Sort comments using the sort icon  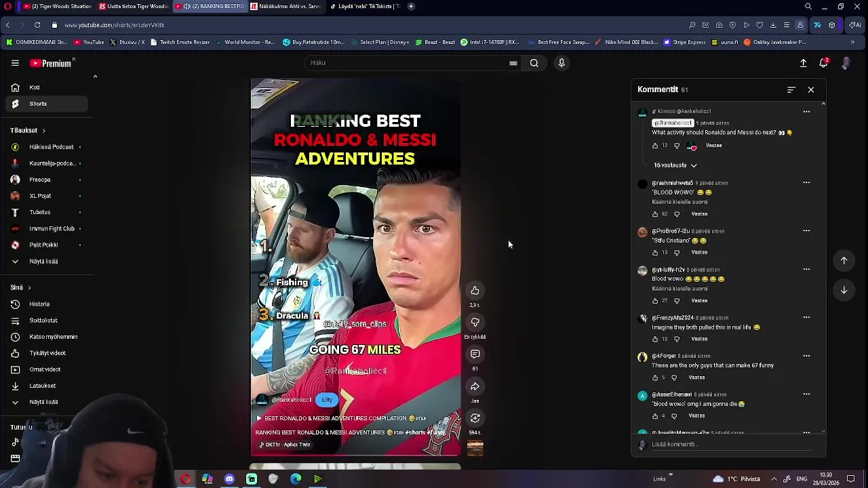point(791,89)
